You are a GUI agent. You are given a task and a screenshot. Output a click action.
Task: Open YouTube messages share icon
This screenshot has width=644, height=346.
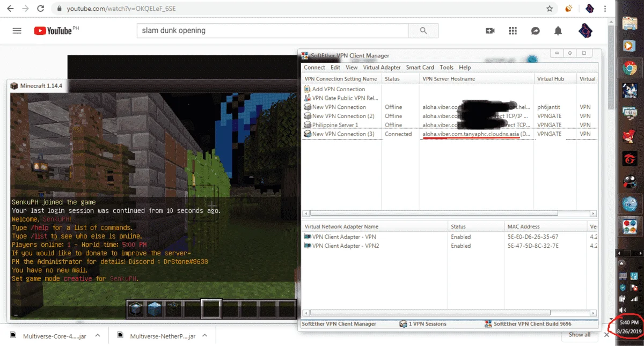tap(535, 31)
